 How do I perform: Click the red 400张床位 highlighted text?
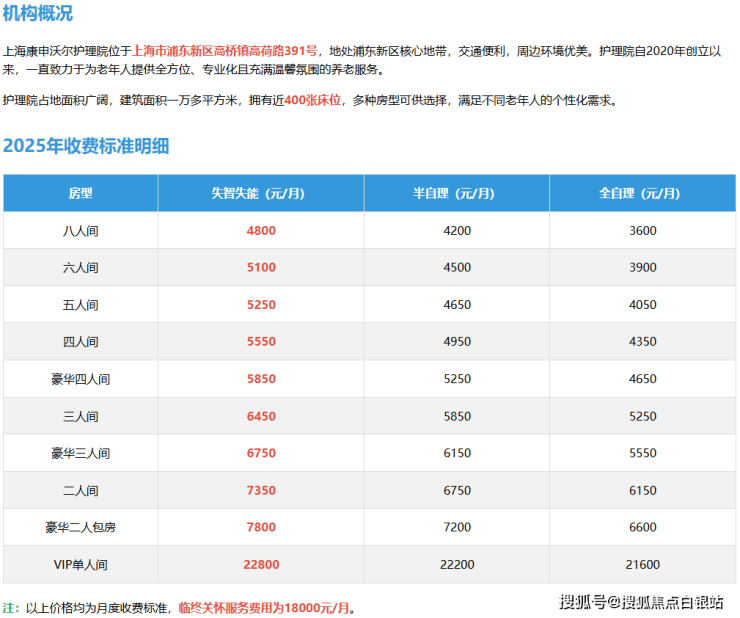click(313, 101)
